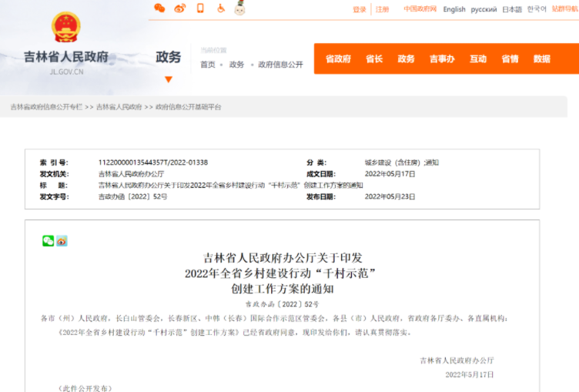Open the 省政府 navigation tab
Viewport: 579px width, 392px height.
pos(338,59)
